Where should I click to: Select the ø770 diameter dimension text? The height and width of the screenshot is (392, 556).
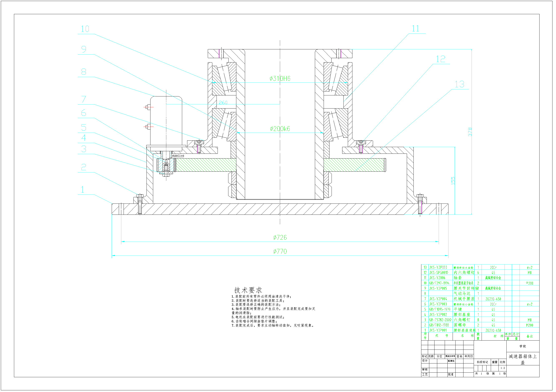click(x=280, y=251)
